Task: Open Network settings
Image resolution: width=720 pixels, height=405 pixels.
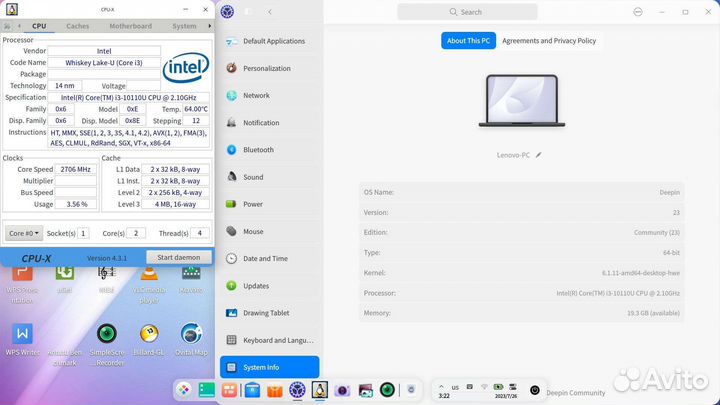Action: [256, 96]
